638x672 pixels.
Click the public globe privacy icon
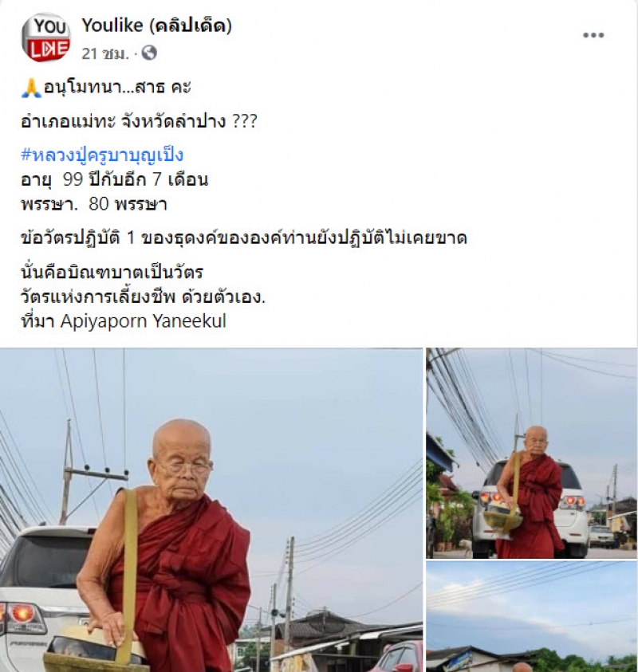tap(149, 53)
